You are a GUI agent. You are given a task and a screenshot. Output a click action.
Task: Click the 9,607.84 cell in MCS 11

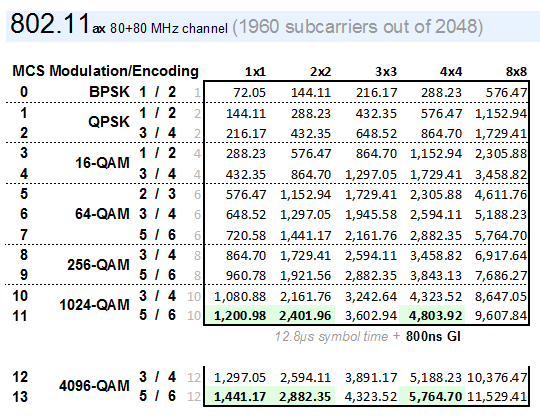coord(501,316)
